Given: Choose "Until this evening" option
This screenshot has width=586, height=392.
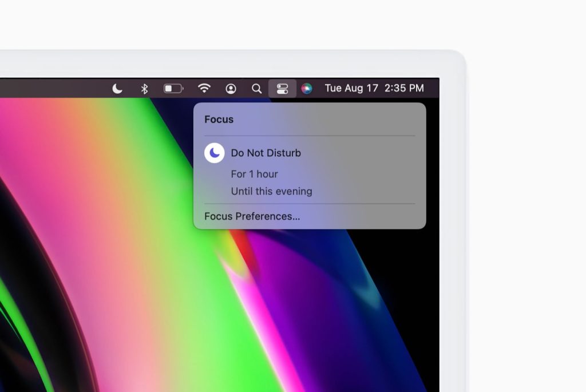Looking at the screenshot, I should 271,191.
